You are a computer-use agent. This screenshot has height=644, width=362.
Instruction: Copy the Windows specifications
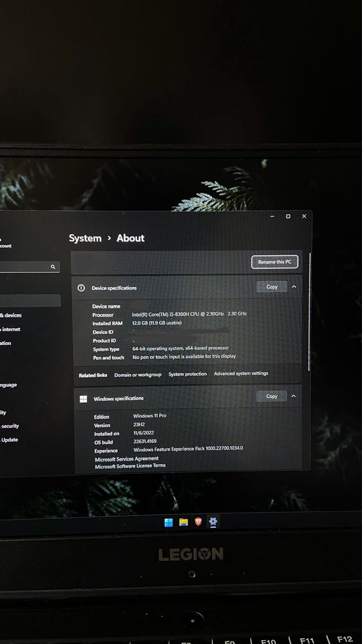point(272,396)
